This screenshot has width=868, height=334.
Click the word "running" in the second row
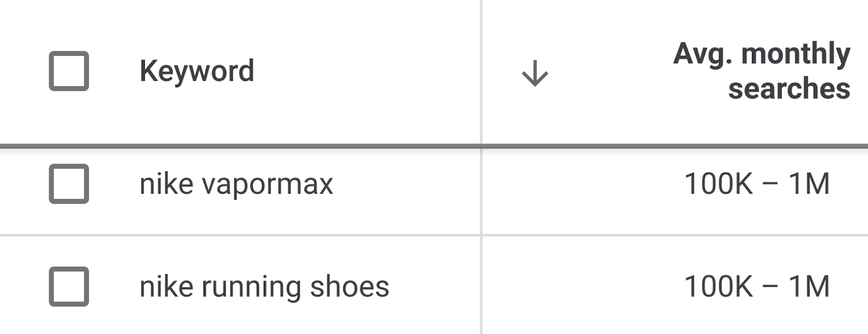[251, 287]
